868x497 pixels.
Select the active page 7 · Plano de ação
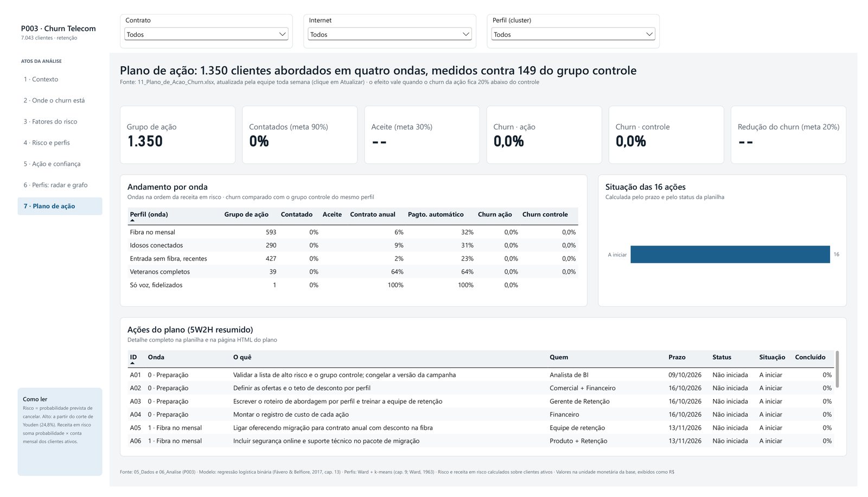click(x=60, y=206)
